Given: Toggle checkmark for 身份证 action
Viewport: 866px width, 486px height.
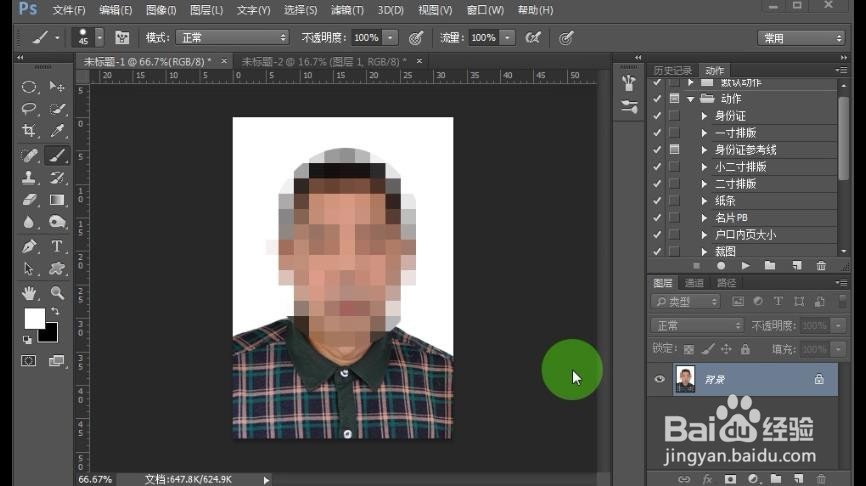Looking at the screenshot, I should pos(657,116).
